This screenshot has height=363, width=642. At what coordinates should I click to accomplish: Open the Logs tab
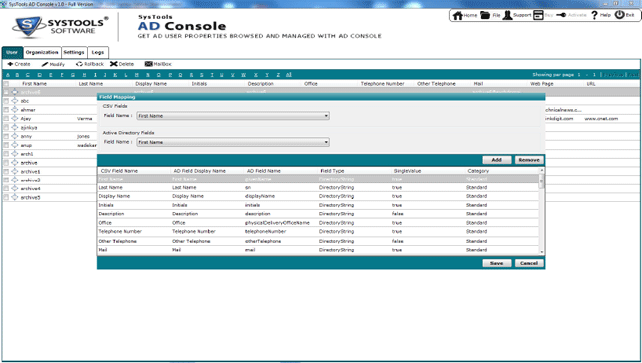(97, 52)
